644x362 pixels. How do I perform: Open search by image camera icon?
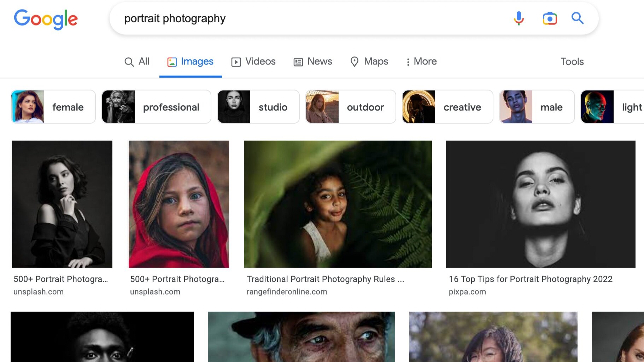click(550, 18)
